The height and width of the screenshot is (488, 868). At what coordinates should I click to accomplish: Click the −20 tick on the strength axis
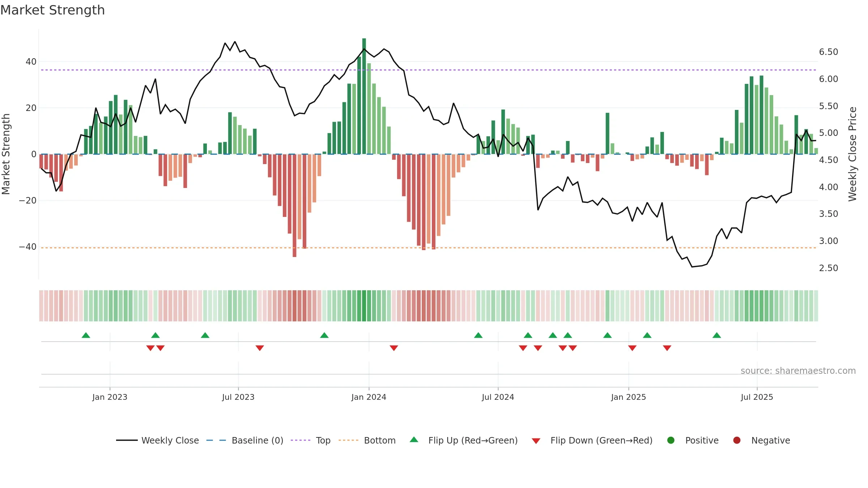[x=28, y=201]
